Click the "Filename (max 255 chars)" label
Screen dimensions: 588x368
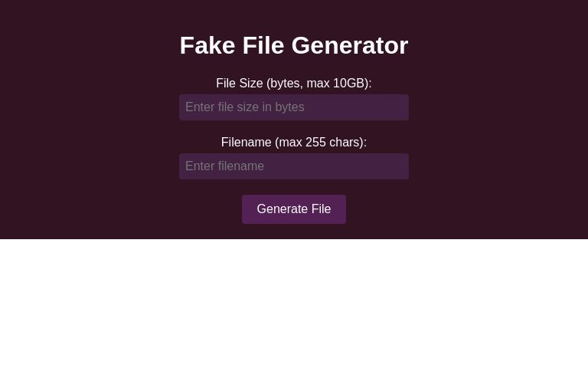pyautogui.click(x=293, y=142)
